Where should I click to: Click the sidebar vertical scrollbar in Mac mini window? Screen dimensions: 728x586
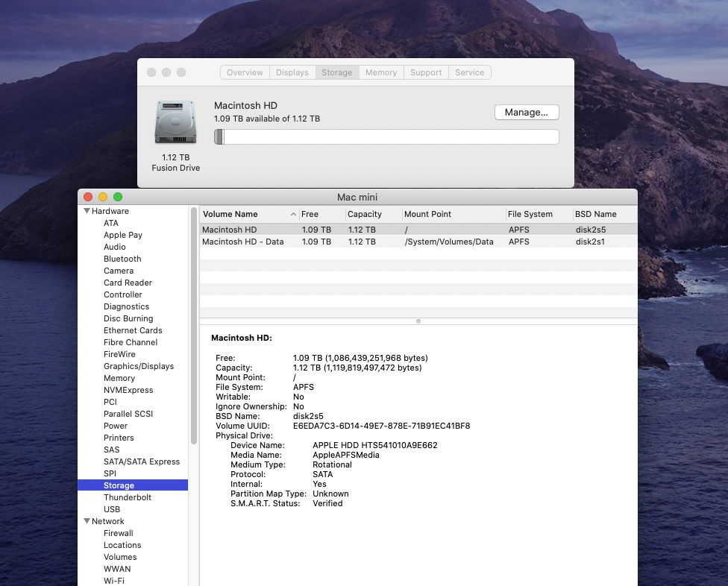194,326
